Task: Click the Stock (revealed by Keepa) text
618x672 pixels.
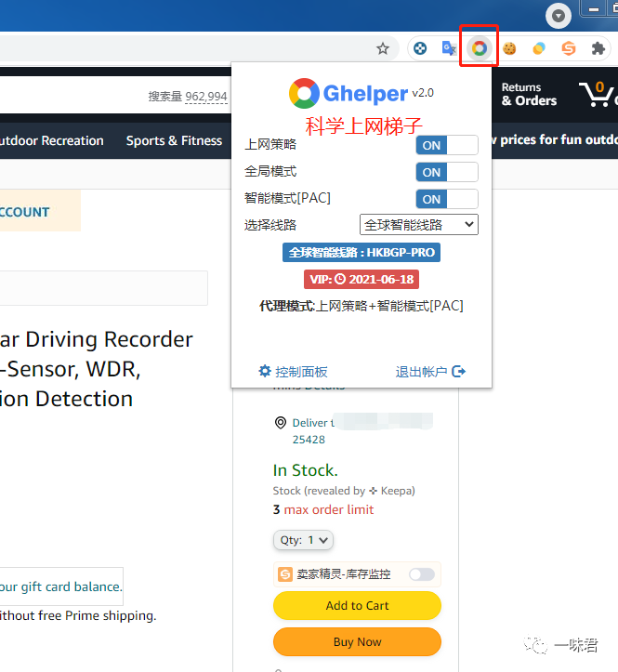Action: (344, 490)
